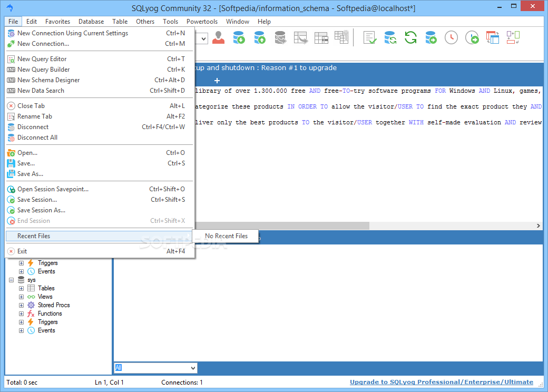This screenshot has height=392, width=548.
Task: Click the upgrade reason banner text
Action: [x=266, y=68]
